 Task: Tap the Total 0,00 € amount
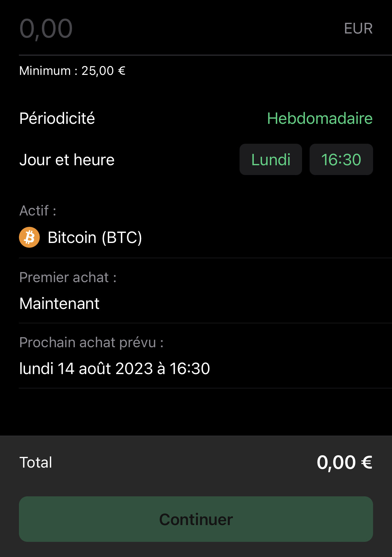(345, 462)
